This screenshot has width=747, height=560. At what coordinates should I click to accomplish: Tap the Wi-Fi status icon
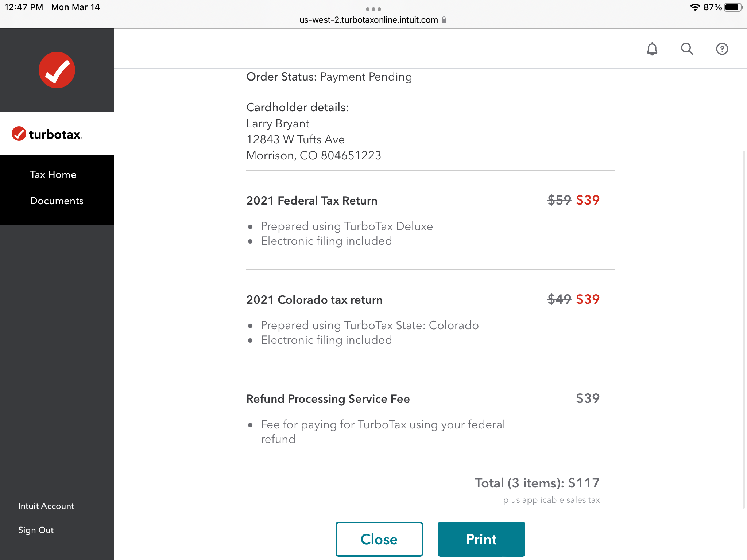[x=695, y=7]
